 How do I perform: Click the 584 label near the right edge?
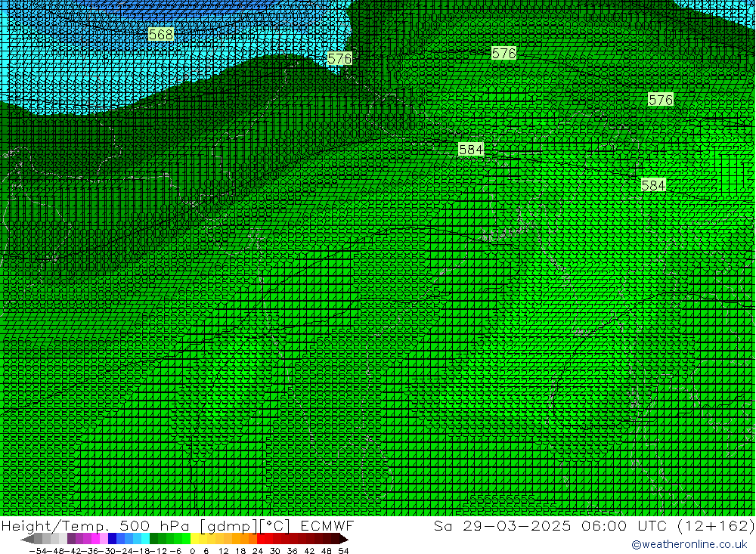[x=653, y=185]
